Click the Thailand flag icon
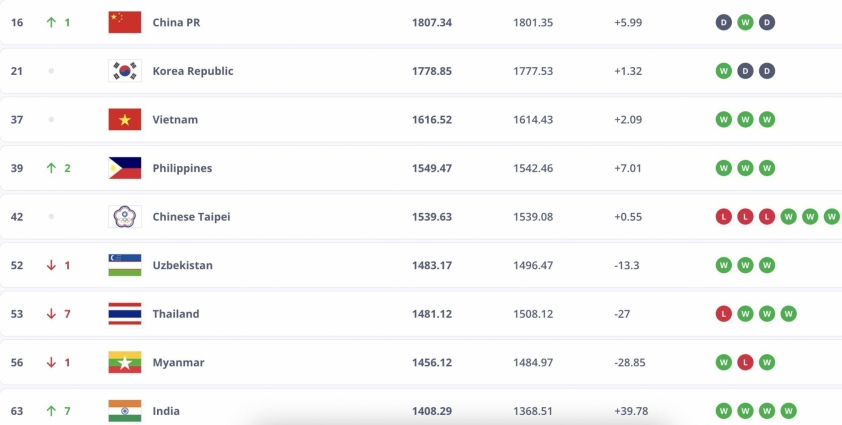This screenshot has width=842, height=425. tap(125, 314)
